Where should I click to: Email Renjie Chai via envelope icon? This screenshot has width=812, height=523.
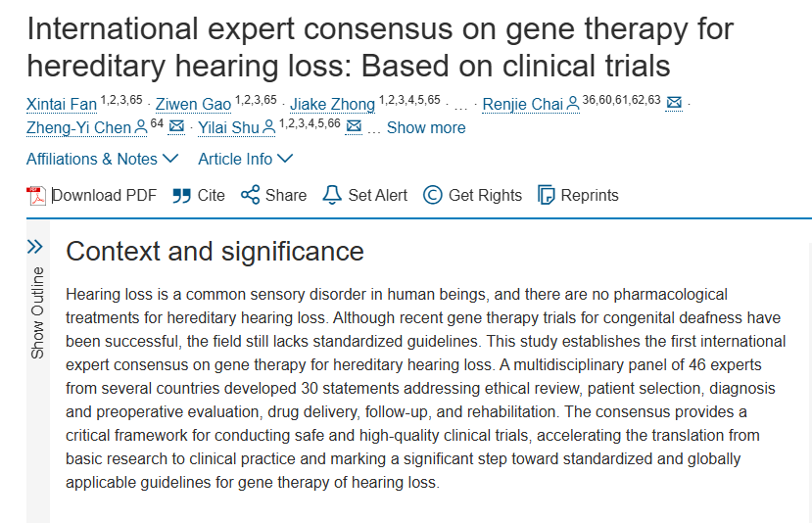point(674,104)
